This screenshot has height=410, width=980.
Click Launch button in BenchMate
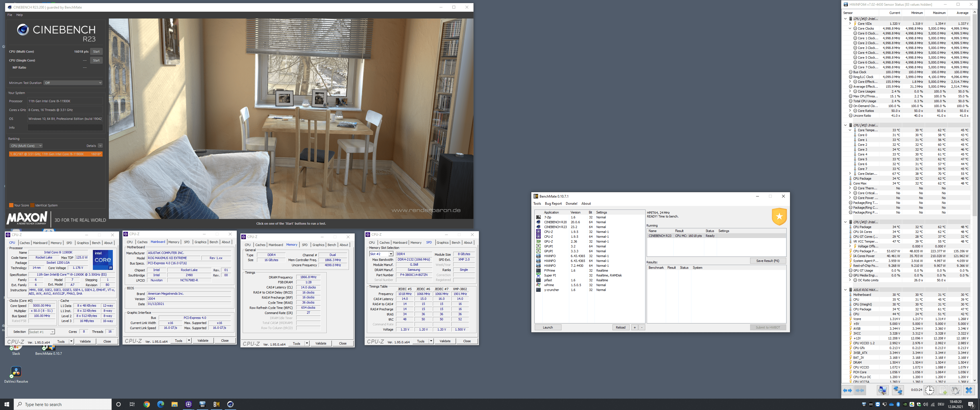coord(548,327)
